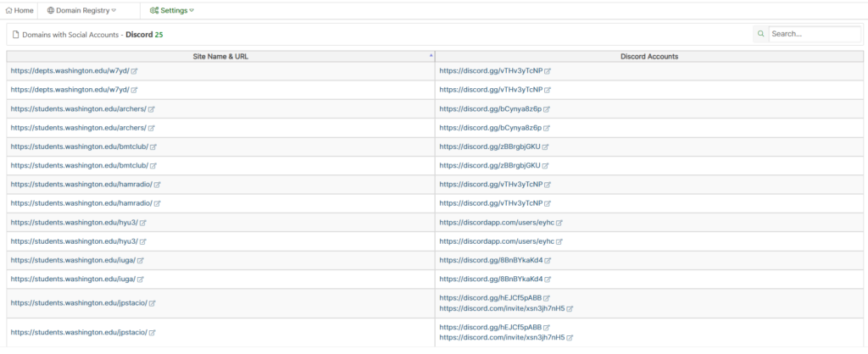Open external link icon beside first students.washington.edu/iuga/
The width and height of the screenshot is (868, 354).
click(x=141, y=261)
